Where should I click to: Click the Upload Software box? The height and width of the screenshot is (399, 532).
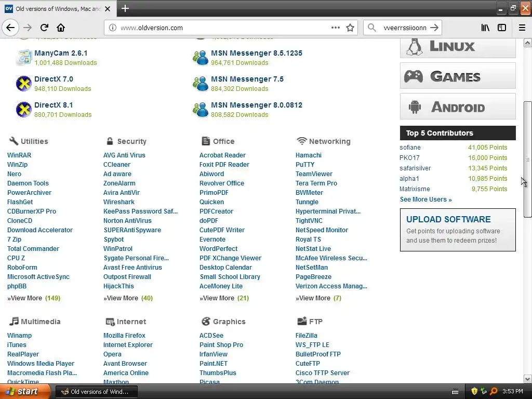(458, 230)
